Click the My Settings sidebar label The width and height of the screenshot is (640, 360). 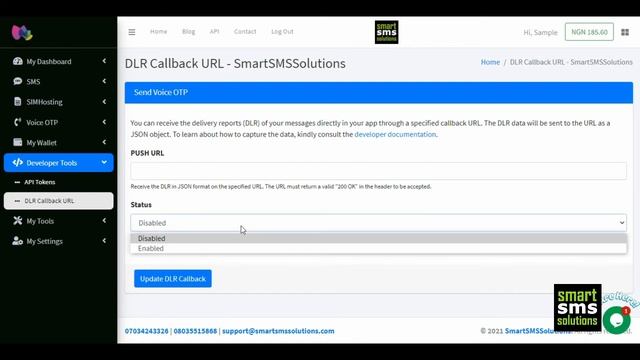pyautogui.click(x=44, y=241)
